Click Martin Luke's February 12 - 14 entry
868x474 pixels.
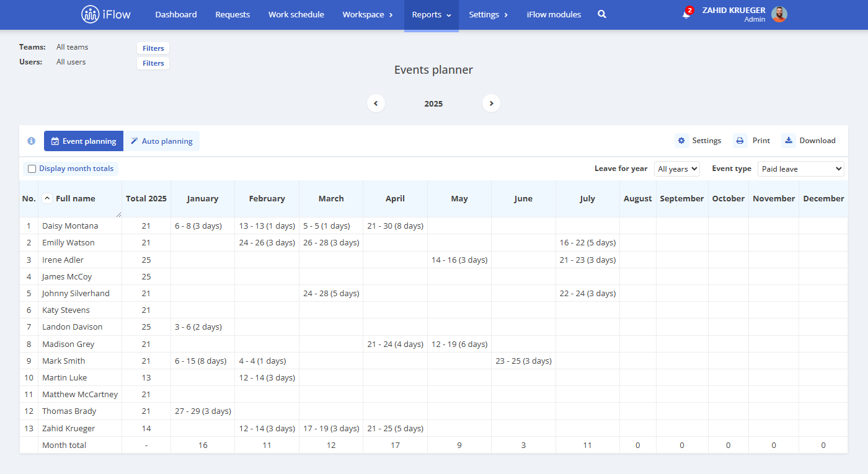(x=267, y=378)
